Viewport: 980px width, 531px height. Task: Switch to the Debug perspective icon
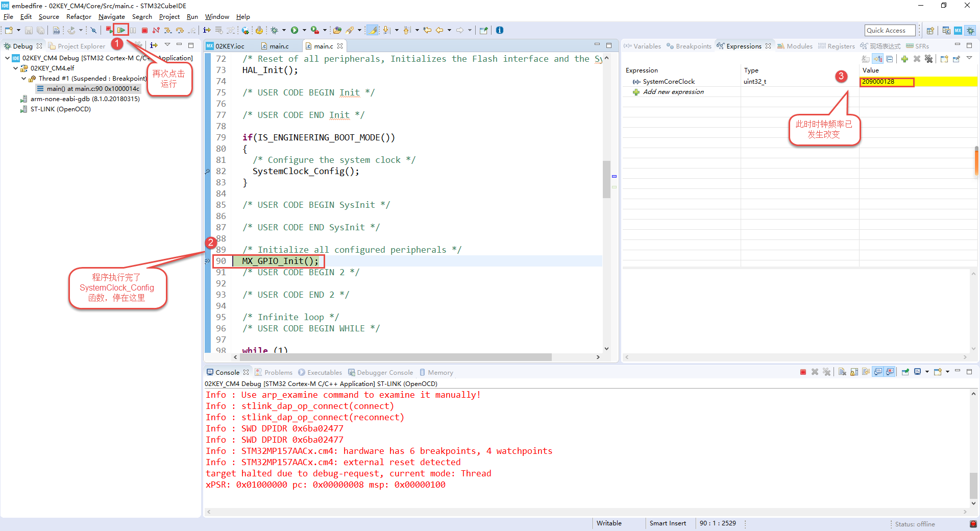tap(970, 31)
